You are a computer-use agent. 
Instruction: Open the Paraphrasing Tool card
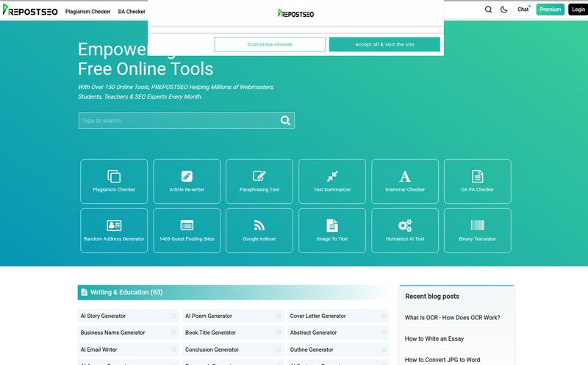tap(259, 181)
